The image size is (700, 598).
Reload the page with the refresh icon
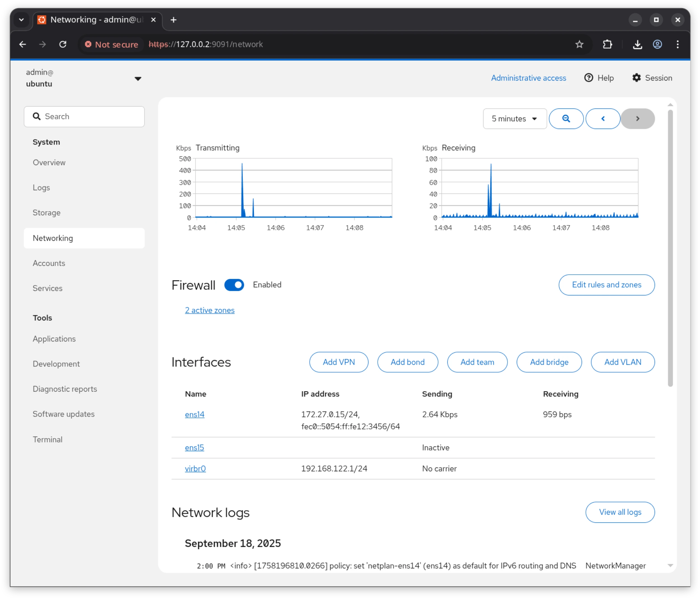pyautogui.click(x=63, y=44)
